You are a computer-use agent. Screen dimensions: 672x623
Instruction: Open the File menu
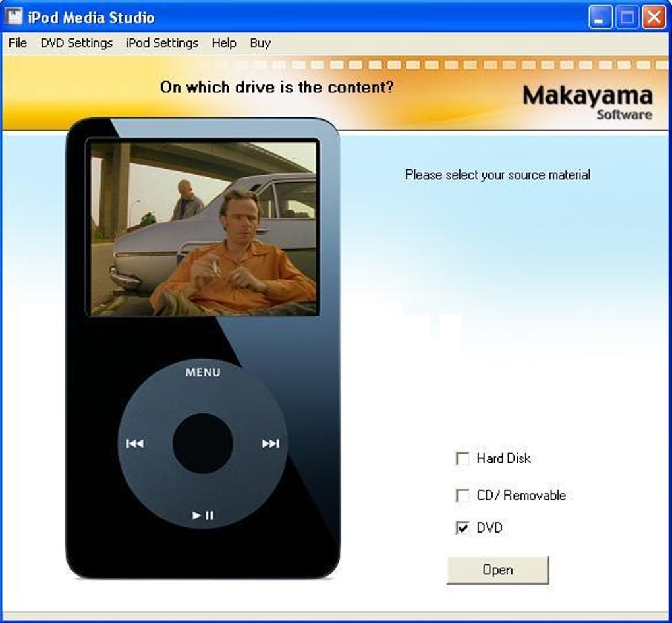(x=18, y=43)
